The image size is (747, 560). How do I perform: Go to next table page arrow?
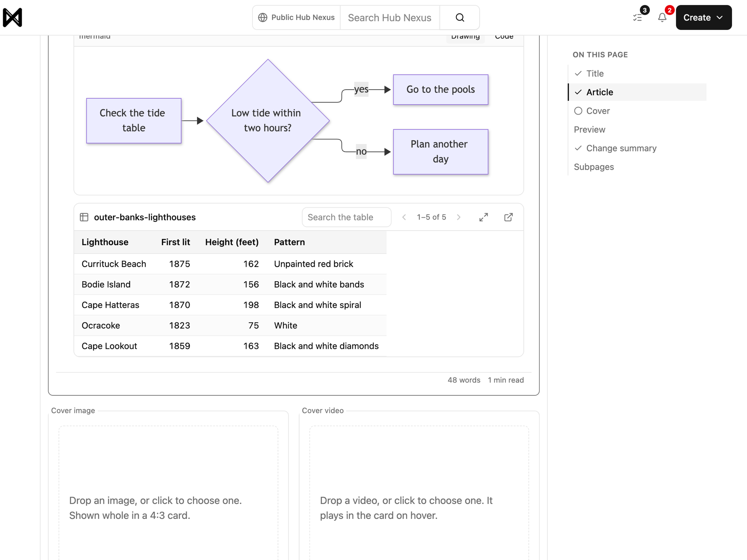tap(459, 217)
